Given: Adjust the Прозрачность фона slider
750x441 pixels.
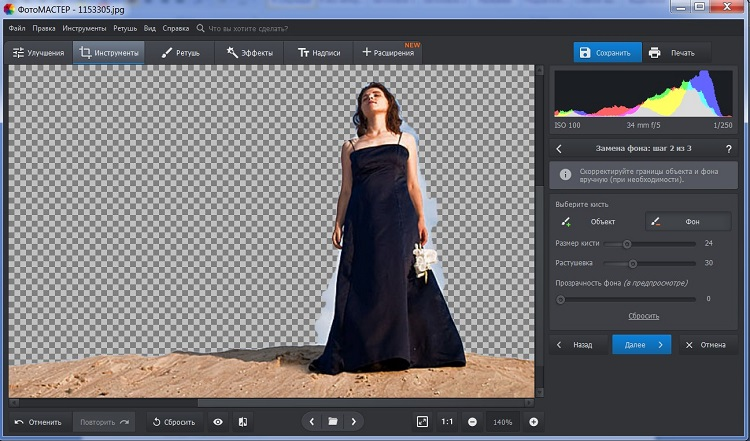Looking at the screenshot, I should click(x=626, y=300).
